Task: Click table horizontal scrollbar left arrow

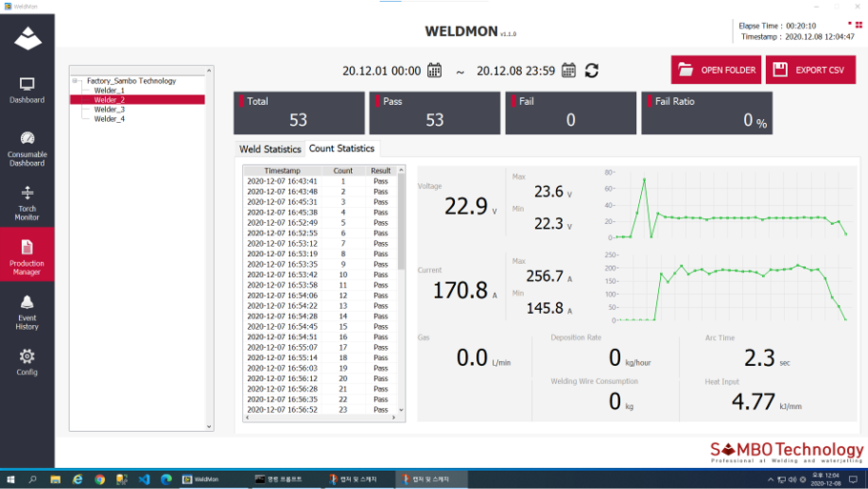Action: point(247,418)
